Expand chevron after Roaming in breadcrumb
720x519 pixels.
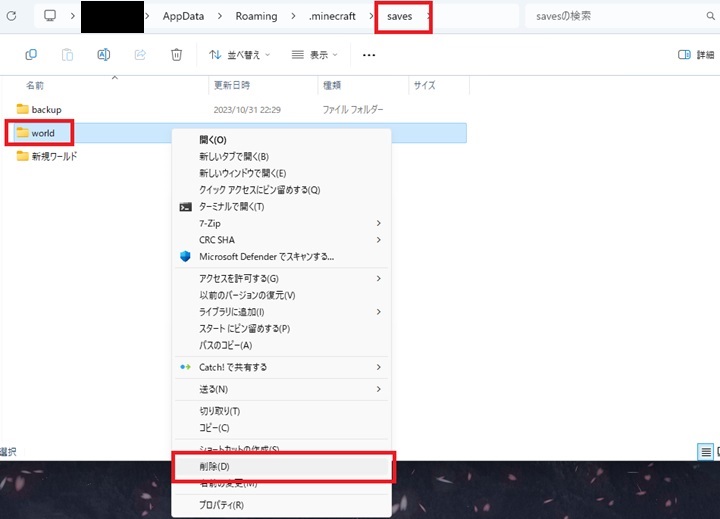(293, 16)
